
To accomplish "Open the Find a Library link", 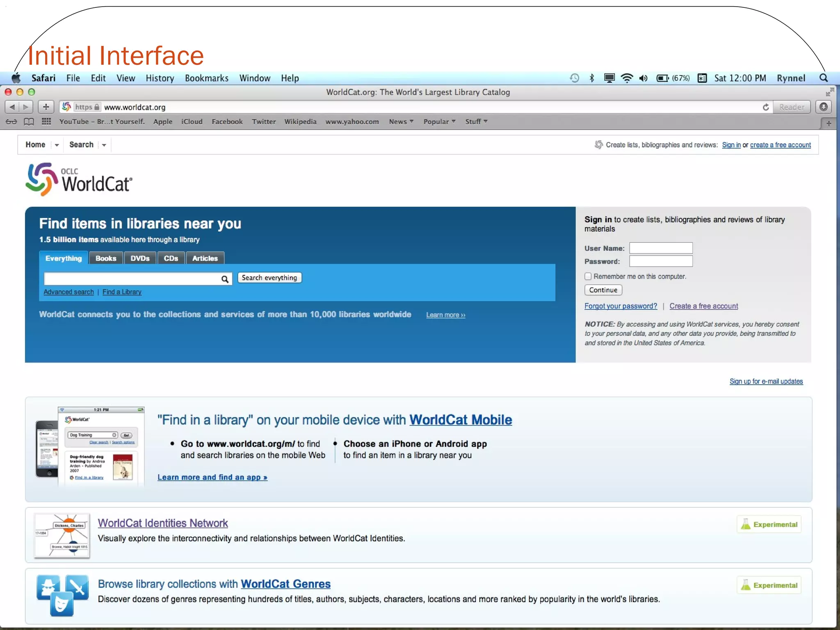I will pyautogui.click(x=122, y=292).
